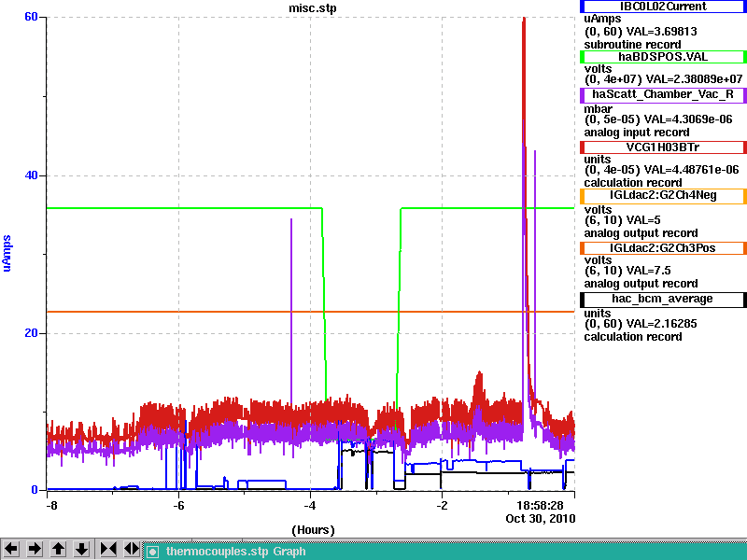Click the misc.stp graph title
747x560 pixels.
[313, 8]
